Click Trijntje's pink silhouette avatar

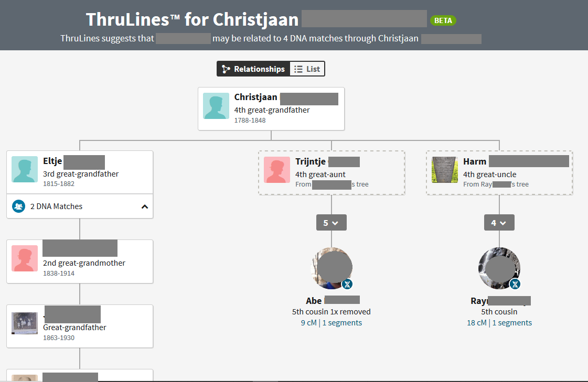(277, 170)
